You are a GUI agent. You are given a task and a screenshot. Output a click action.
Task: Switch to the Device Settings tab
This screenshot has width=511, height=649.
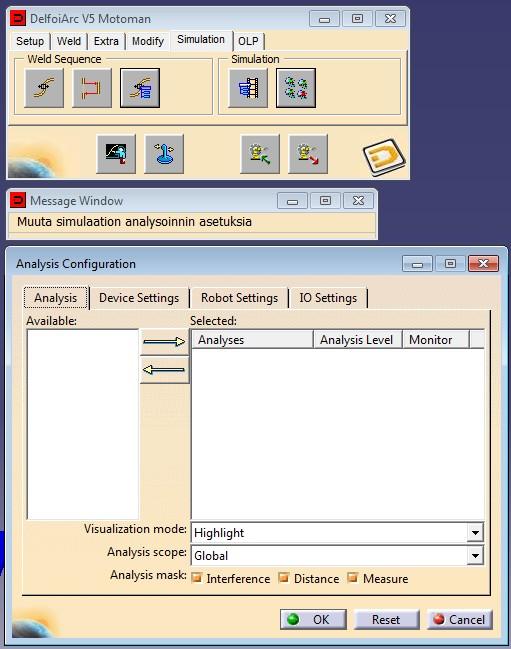(139, 298)
